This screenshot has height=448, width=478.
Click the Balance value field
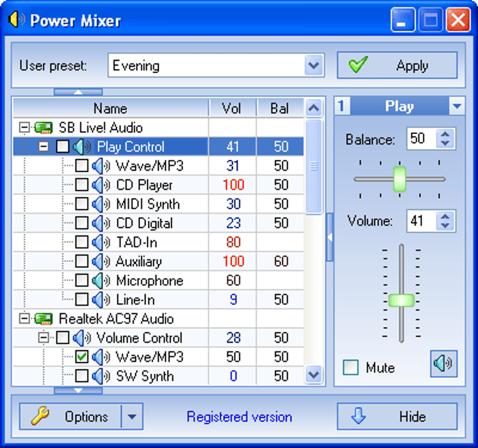pyautogui.click(x=422, y=139)
